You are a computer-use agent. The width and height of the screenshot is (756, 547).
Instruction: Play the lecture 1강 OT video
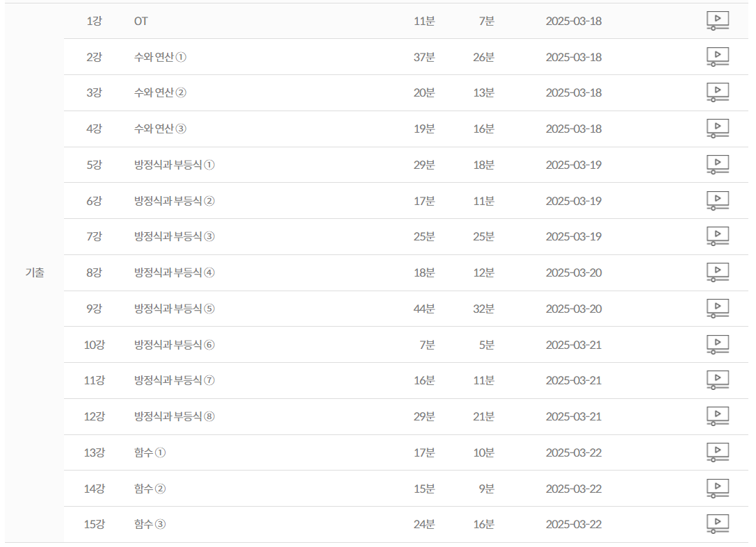point(717,21)
